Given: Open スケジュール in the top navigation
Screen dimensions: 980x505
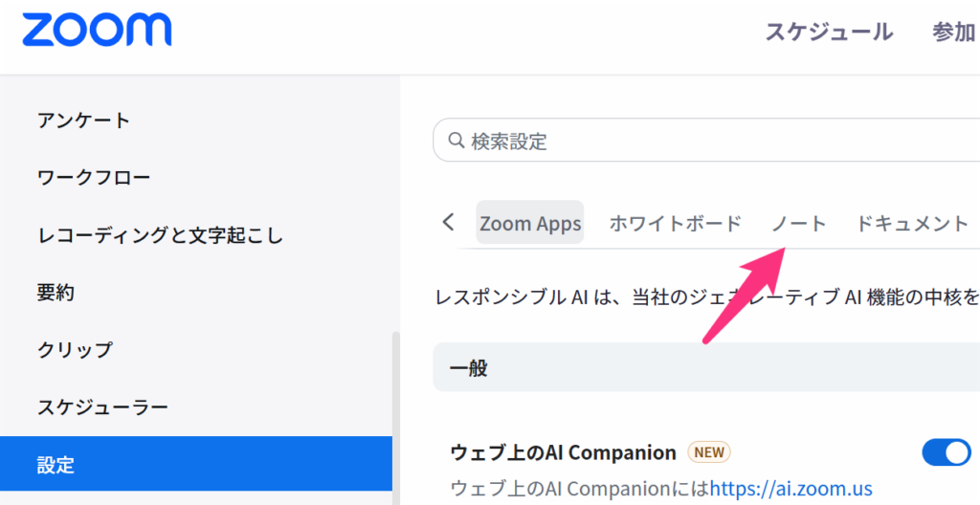Looking at the screenshot, I should tap(829, 32).
